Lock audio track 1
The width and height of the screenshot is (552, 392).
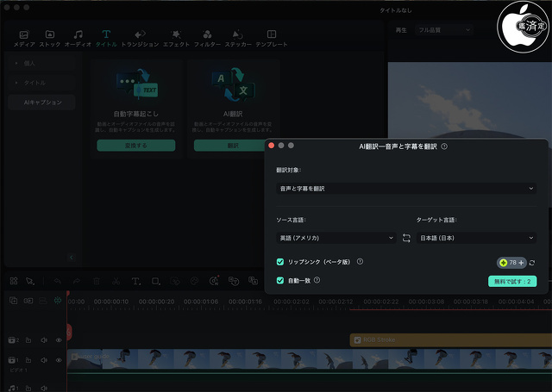(28, 389)
